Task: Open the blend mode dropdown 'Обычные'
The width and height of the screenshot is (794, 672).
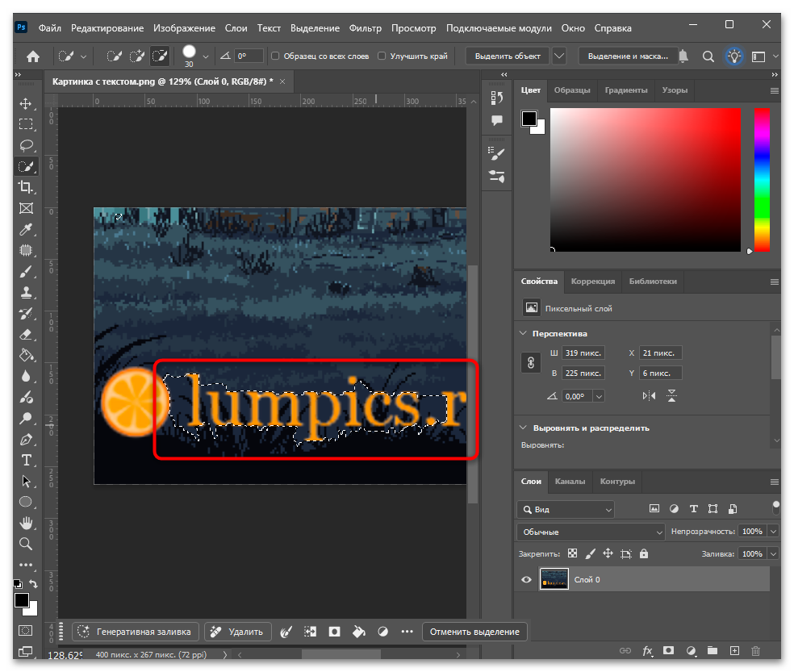Action: click(x=591, y=532)
